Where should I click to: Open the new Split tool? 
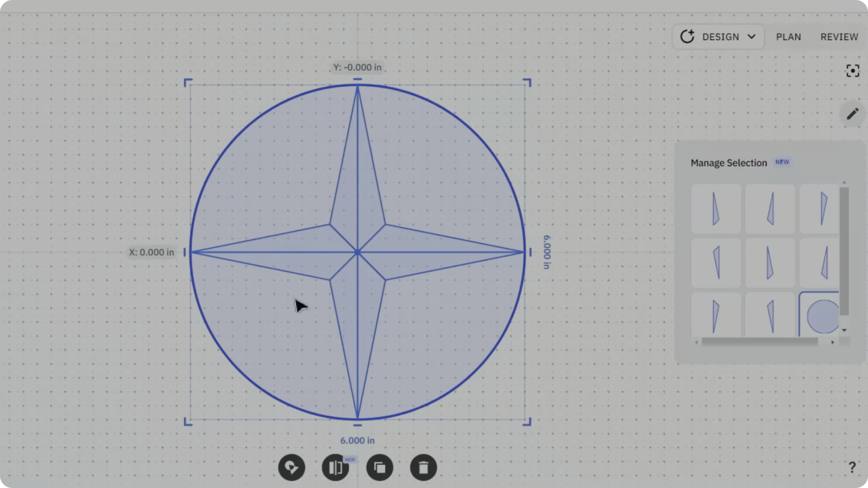(336, 467)
